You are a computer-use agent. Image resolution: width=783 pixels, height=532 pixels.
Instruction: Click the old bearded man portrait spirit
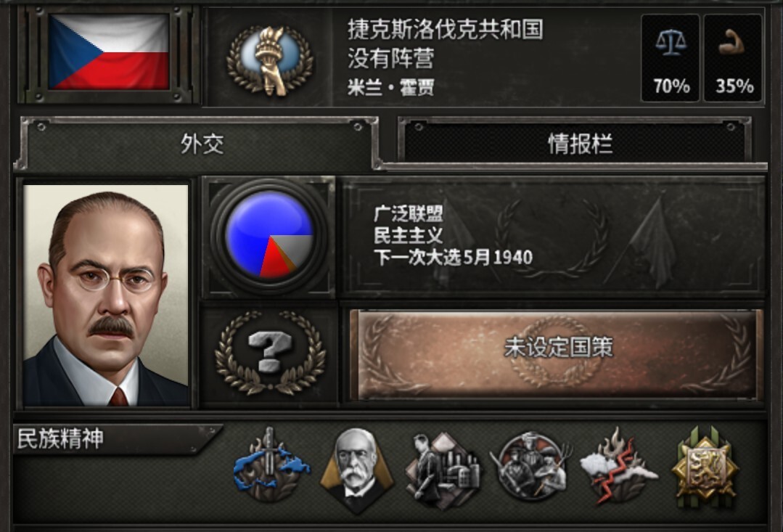(x=356, y=470)
